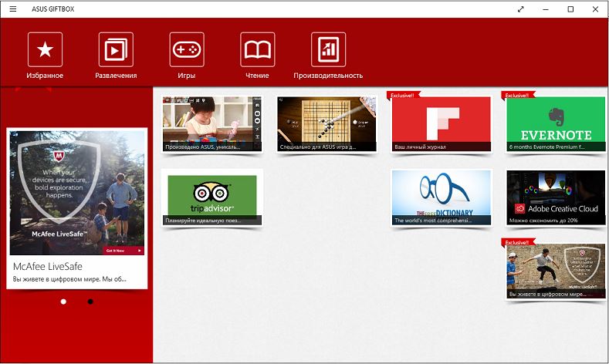Open the ASUS kids app tile
Viewport: 609px width, 364px height.
212,124
